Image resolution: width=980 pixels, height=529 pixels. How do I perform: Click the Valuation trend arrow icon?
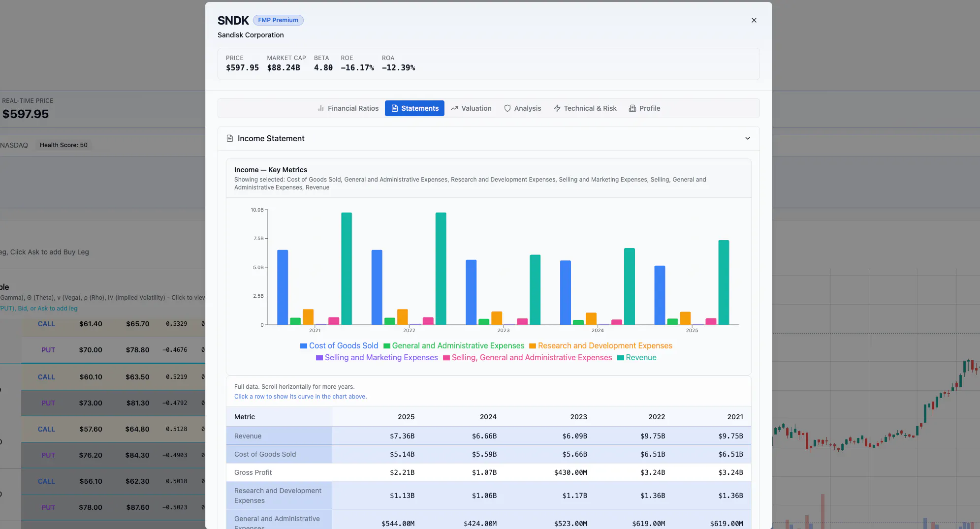(x=454, y=108)
